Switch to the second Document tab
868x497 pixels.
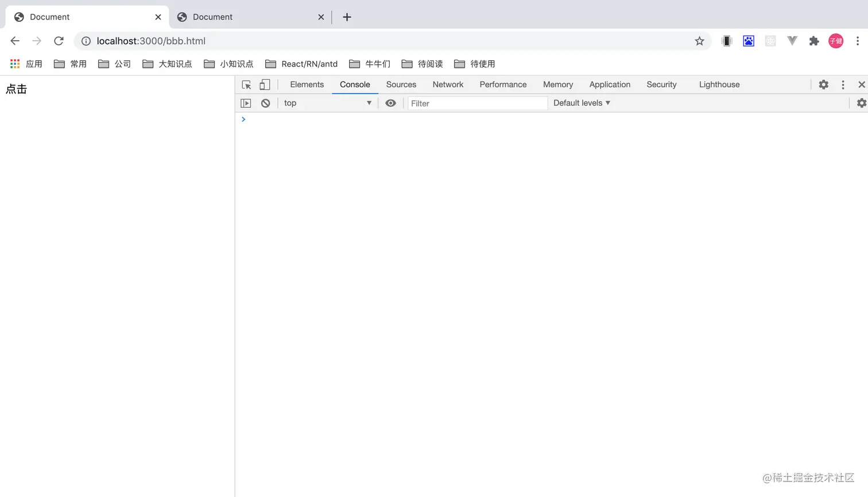click(251, 17)
